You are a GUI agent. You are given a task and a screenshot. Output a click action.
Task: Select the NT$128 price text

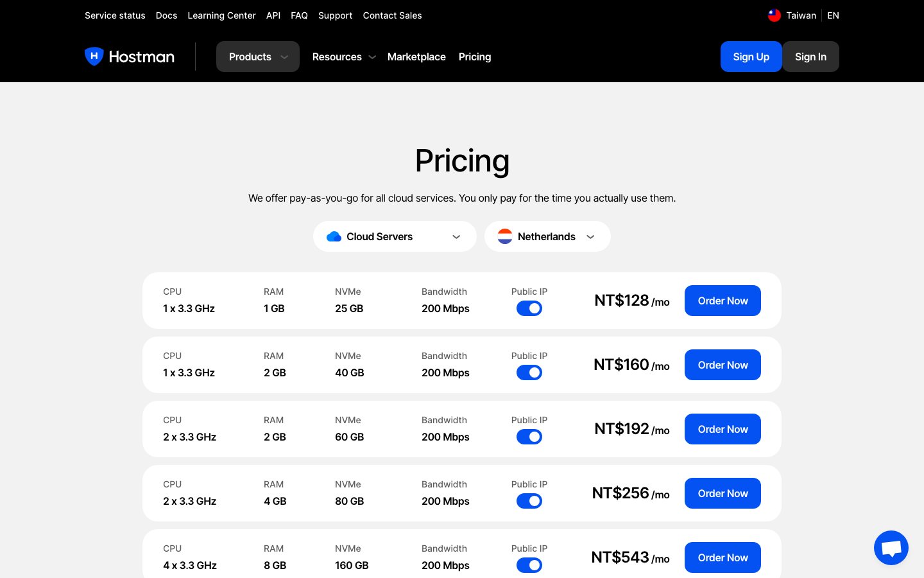coord(622,300)
